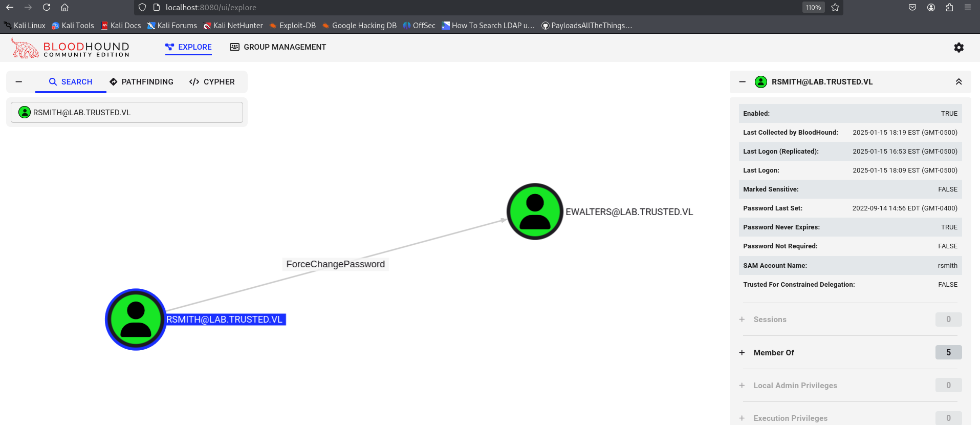Open Firefox application menu
Viewport: 980px width, 425px height.
968,7
